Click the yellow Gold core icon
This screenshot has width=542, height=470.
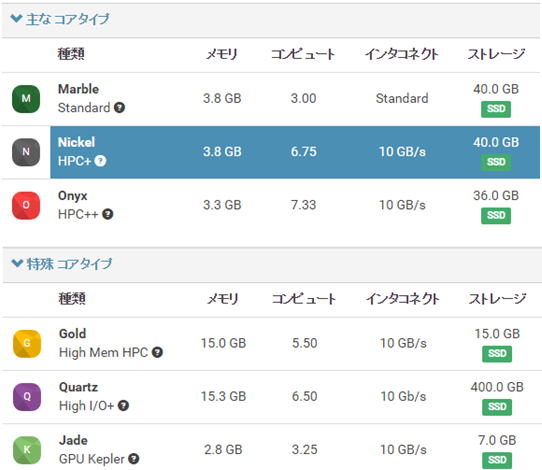tap(27, 344)
